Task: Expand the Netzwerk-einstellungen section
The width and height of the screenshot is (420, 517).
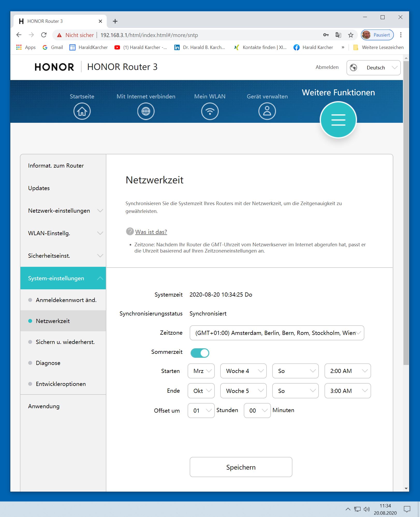Action: coord(63,211)
